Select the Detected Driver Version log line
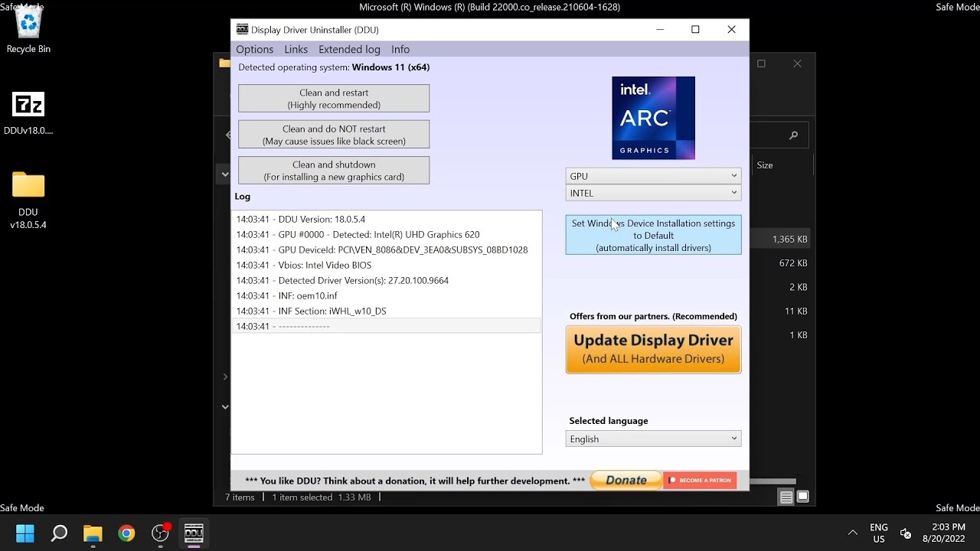This screenshot has height=551, width=980. click(387, 280)
